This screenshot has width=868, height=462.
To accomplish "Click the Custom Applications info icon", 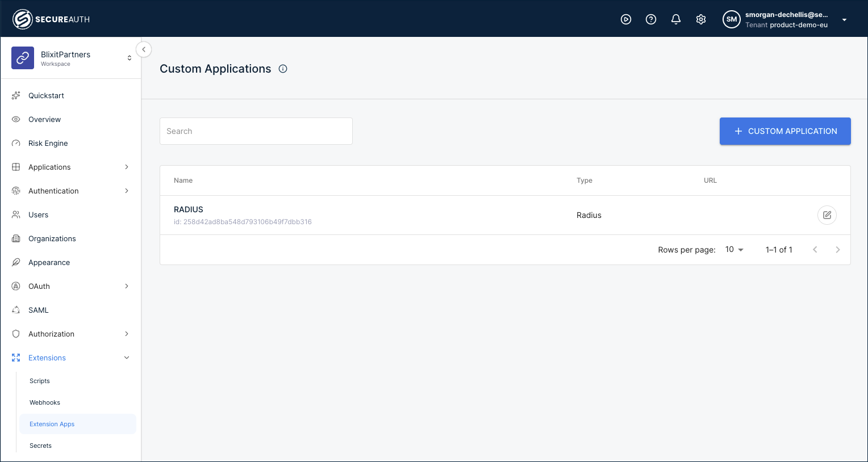I will 283,69.
